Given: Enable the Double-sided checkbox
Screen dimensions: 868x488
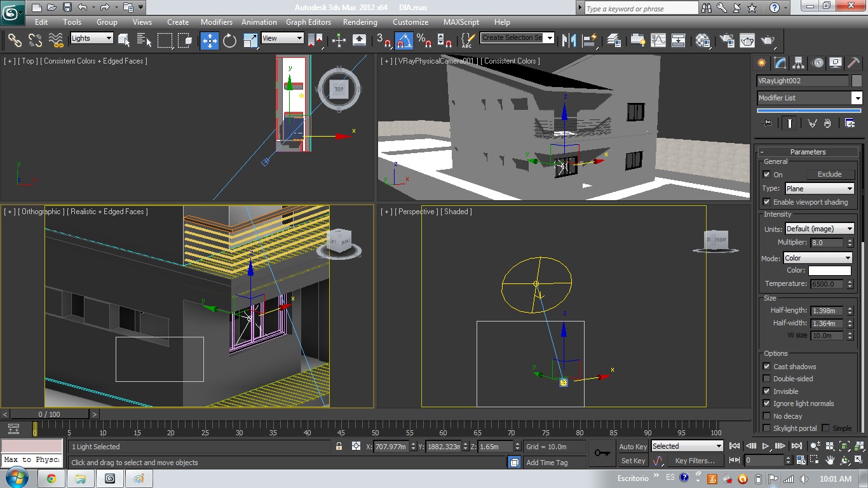Looking at the screenshot, I should (767, 379).
